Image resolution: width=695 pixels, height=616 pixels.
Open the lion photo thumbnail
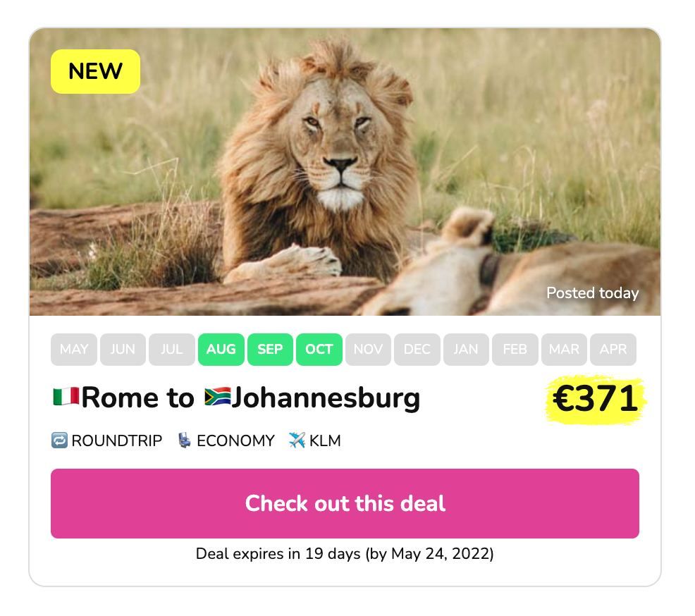[x=345, y=172]
